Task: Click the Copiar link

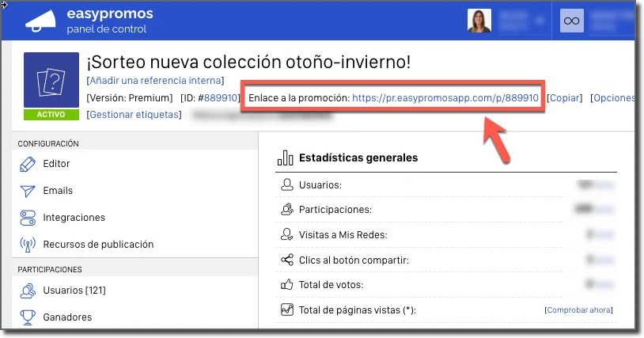Action: pos(564,98)
